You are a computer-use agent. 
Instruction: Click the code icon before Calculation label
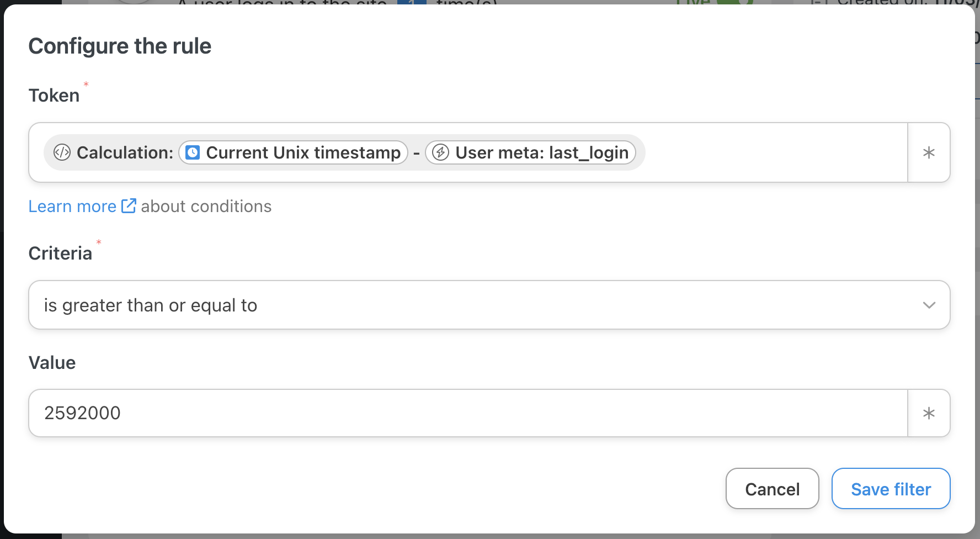(62, 152)
